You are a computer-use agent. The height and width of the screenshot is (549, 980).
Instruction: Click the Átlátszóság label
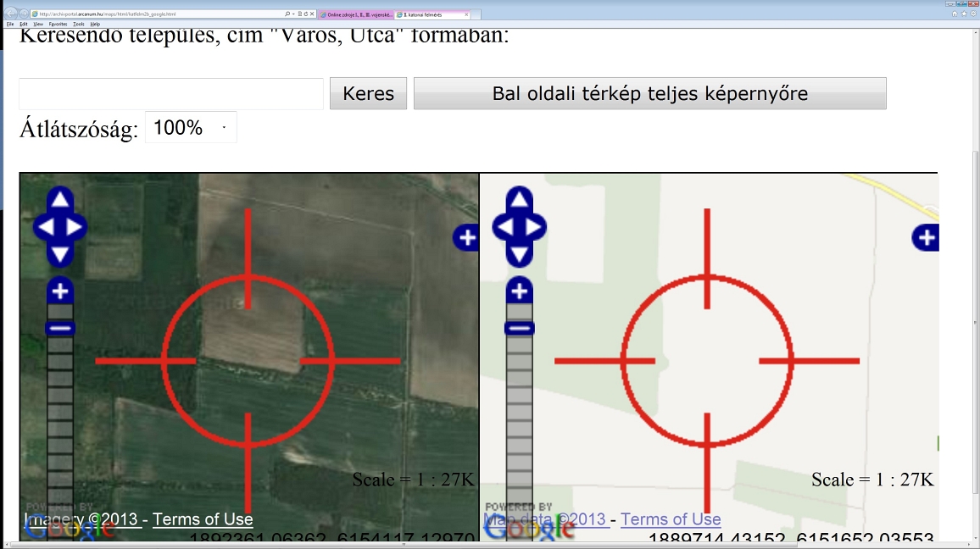coord(79,130)
